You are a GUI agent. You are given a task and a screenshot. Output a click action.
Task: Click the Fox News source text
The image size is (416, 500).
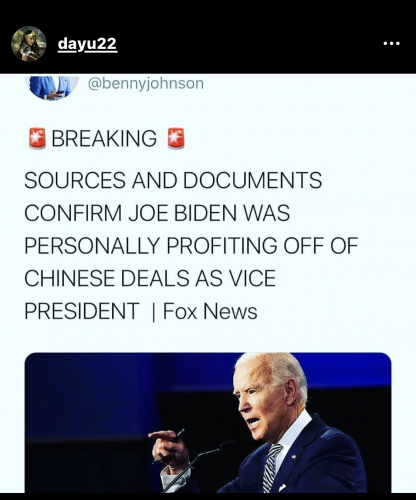[210, 311]
